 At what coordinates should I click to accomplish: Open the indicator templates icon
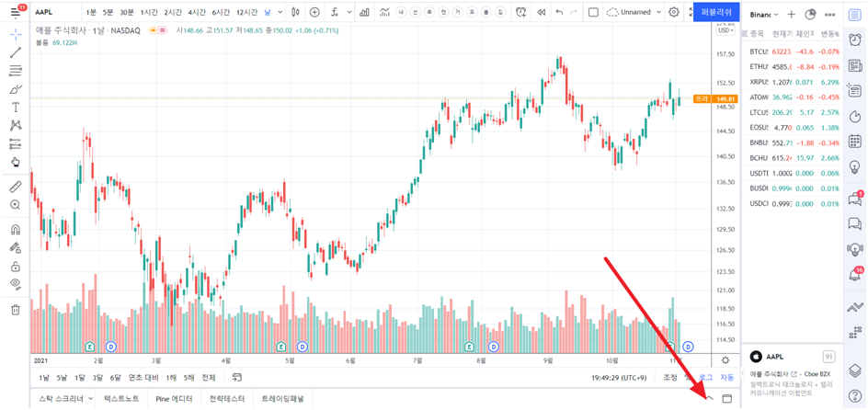tap(384, 12)
